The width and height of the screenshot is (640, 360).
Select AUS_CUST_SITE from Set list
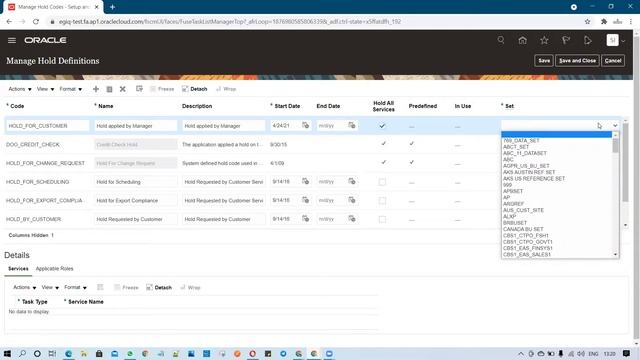523,210
